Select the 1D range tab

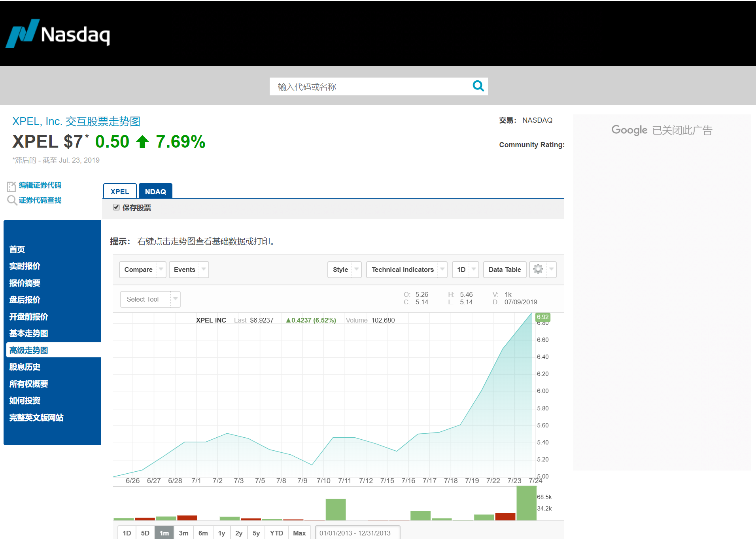click(x=127, y=533)
